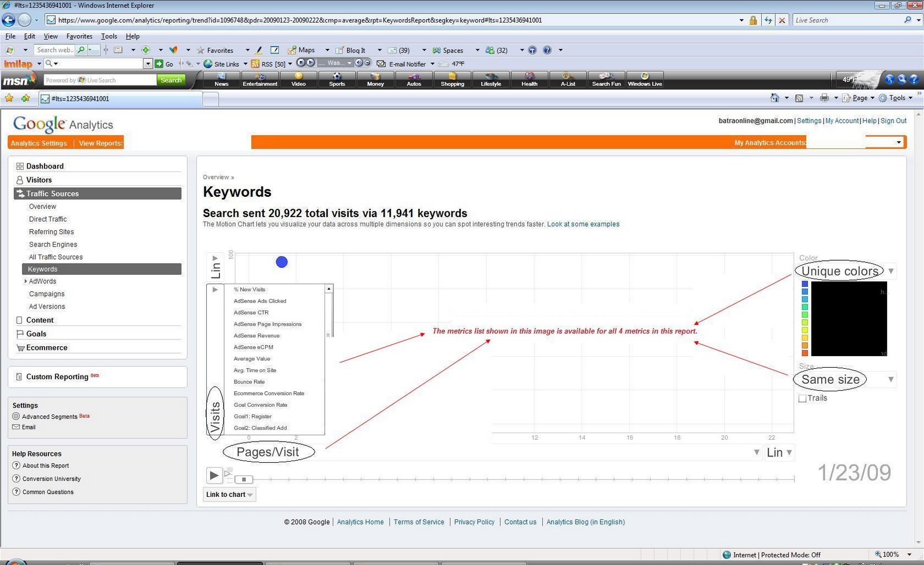The width and height of the screenshot is (924, 565).
Task: Click the Site Links globe icon
Action: (208, 64)
